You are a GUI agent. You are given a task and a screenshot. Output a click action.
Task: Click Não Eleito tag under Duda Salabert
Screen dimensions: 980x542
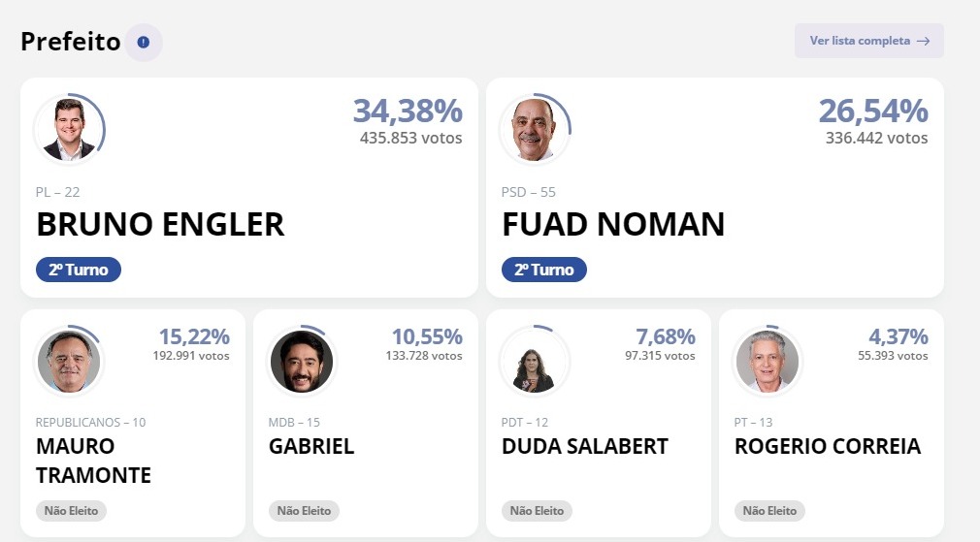point(537,511)
